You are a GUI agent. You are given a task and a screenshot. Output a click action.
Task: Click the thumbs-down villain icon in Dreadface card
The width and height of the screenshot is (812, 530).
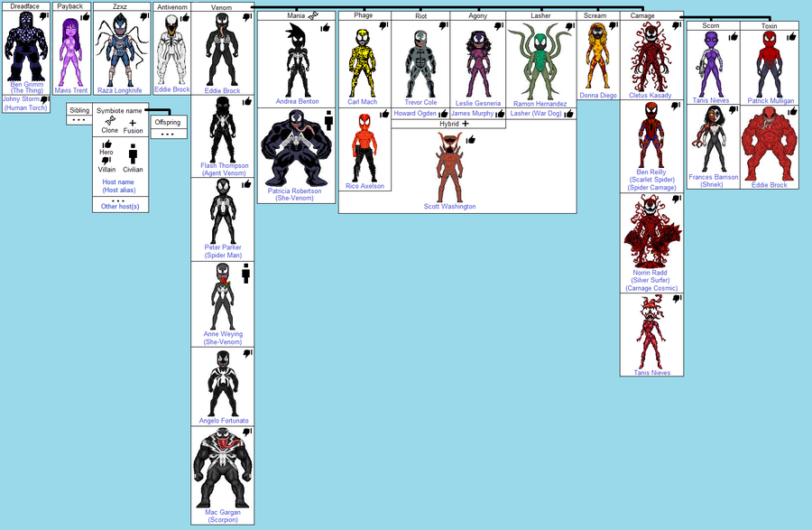(x=44, y=16)
